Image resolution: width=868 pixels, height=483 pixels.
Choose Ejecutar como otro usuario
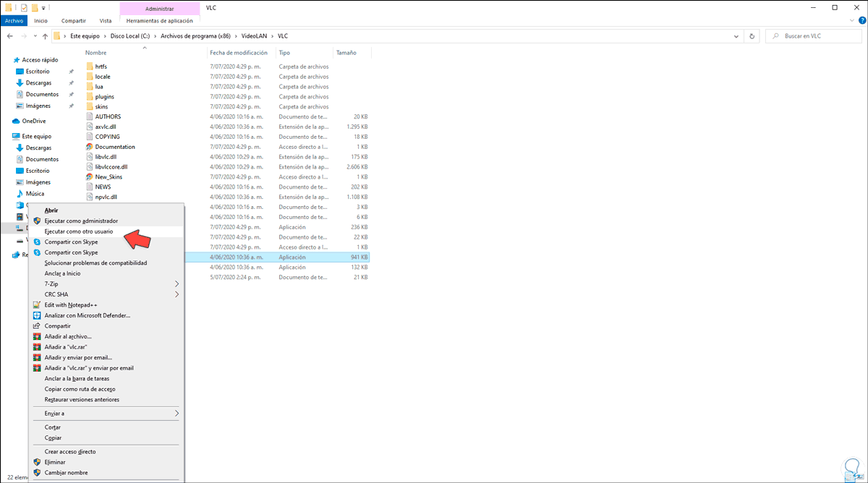(x=79, y=231)
